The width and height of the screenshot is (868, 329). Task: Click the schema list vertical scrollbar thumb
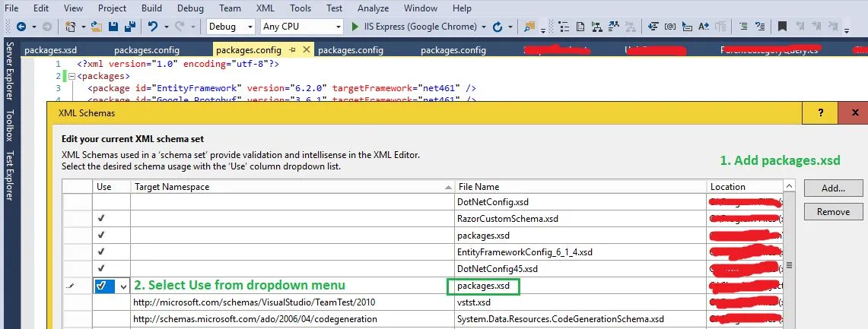pos(790,265)
